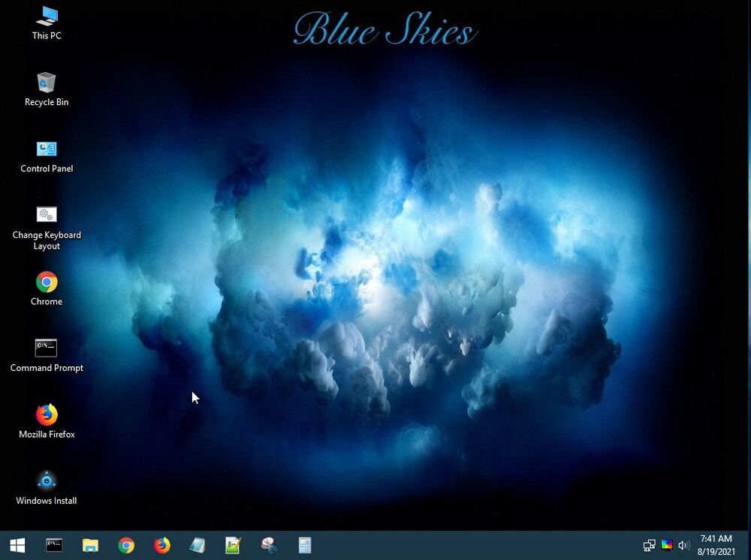Launch Chrome from the taskbar

pyautogui.click(x=126, y=545)
